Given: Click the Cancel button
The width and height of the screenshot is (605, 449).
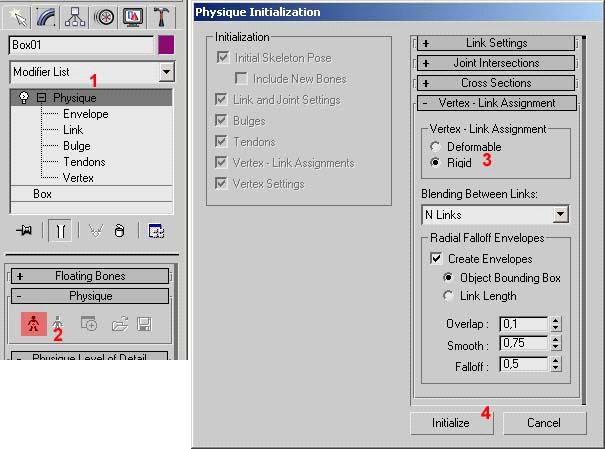Looking at the screenshot, I should 543,423.
